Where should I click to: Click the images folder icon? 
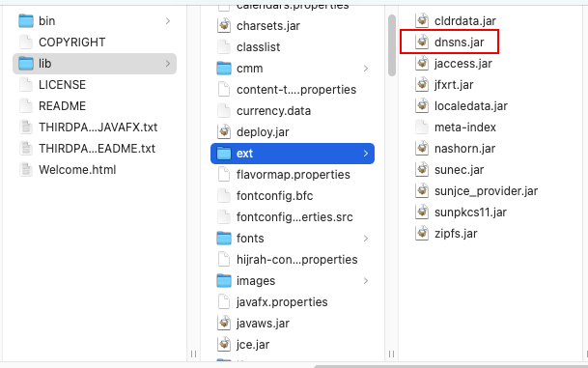tap(224, 281)
